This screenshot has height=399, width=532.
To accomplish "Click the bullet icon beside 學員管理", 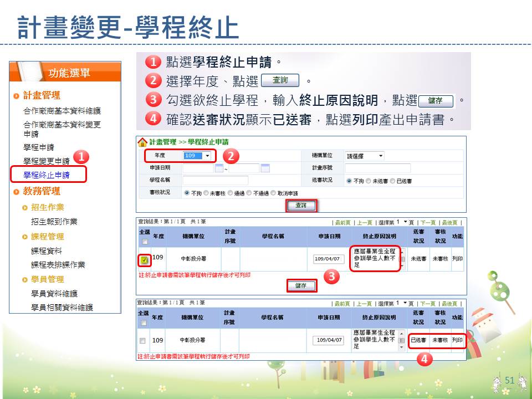I will click(x=25, y=279).
